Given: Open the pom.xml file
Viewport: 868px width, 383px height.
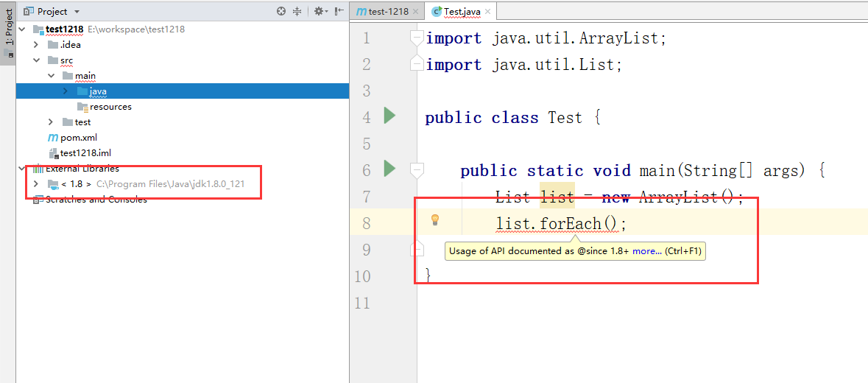Looking at the screenshot, I should click(79, 138).
